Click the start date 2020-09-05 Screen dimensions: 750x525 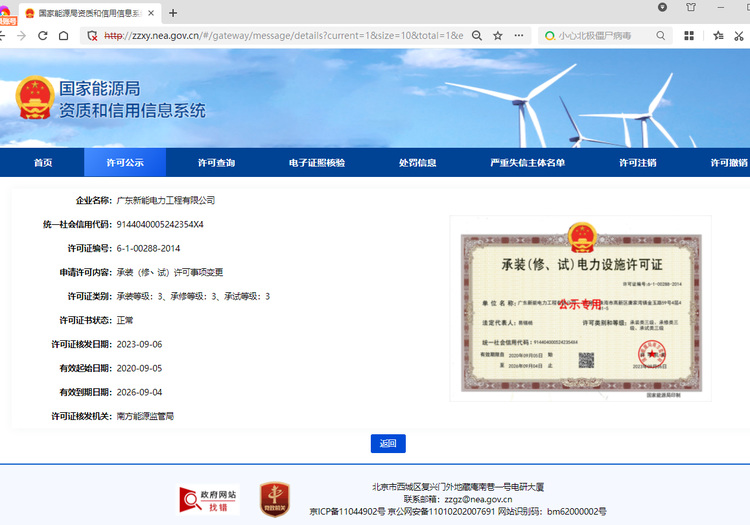[139, 368]
